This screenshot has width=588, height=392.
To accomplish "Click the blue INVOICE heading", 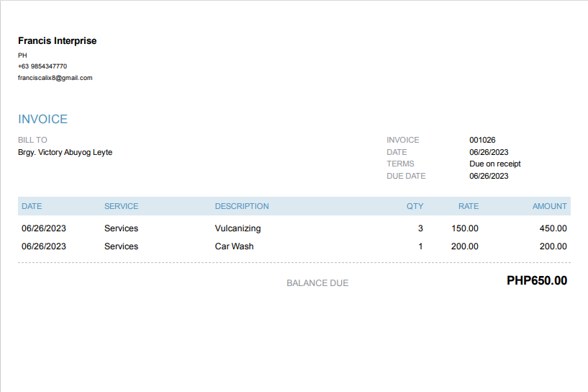I will (42, 119).
